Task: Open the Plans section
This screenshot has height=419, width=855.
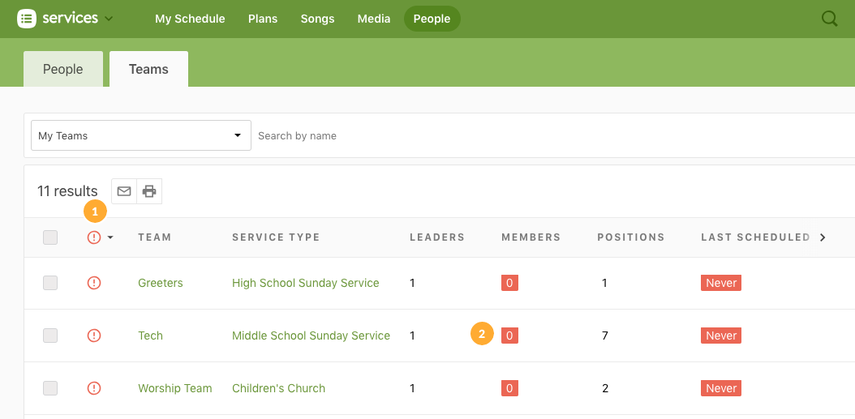Action: point(263,19)
